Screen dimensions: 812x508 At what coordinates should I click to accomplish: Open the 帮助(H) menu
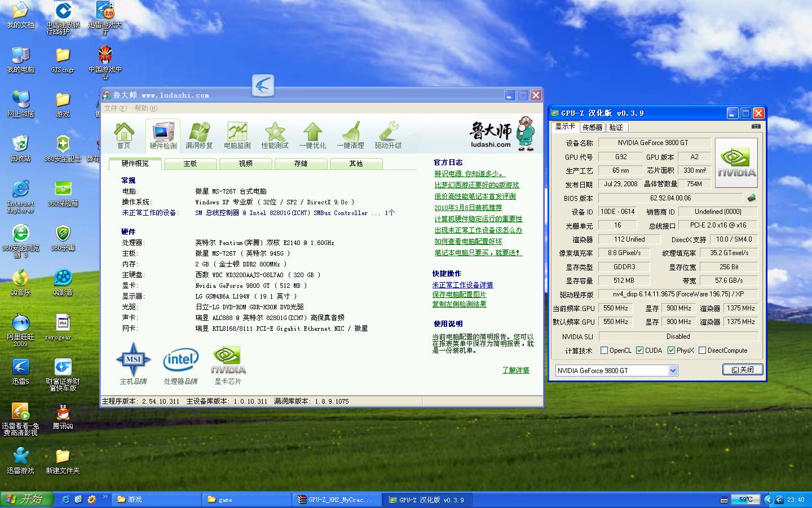pyautogui.click(x=145, y=108)
